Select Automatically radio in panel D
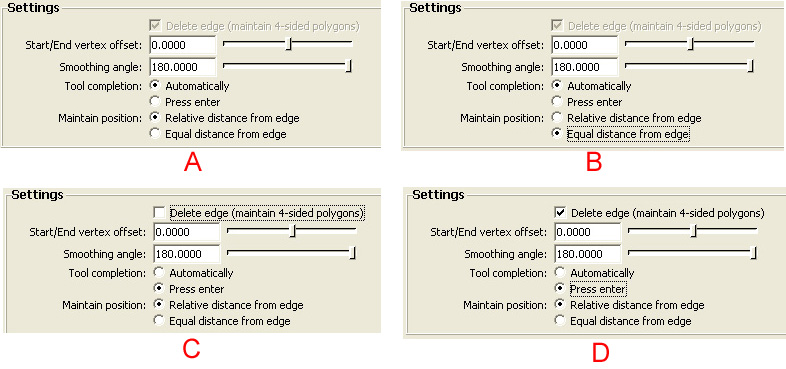Viewport: 786px width, 369px height. click(x=561, y=273)
